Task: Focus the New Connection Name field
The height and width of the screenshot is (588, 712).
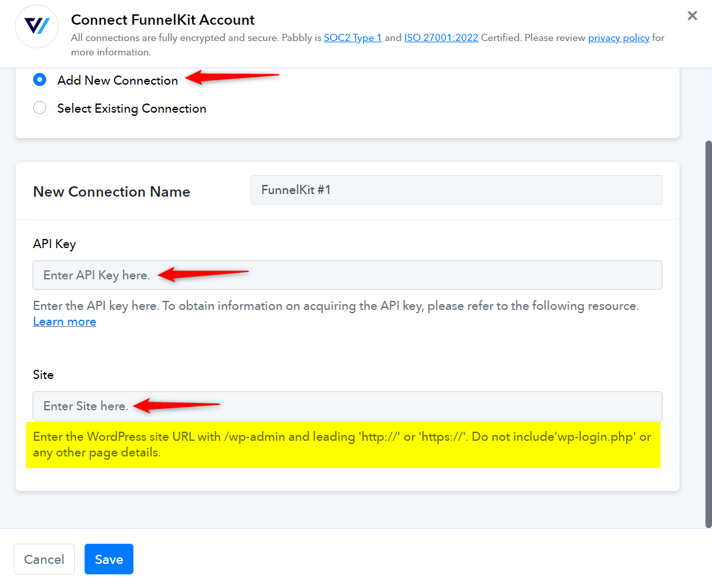Action: coord(456,190)
